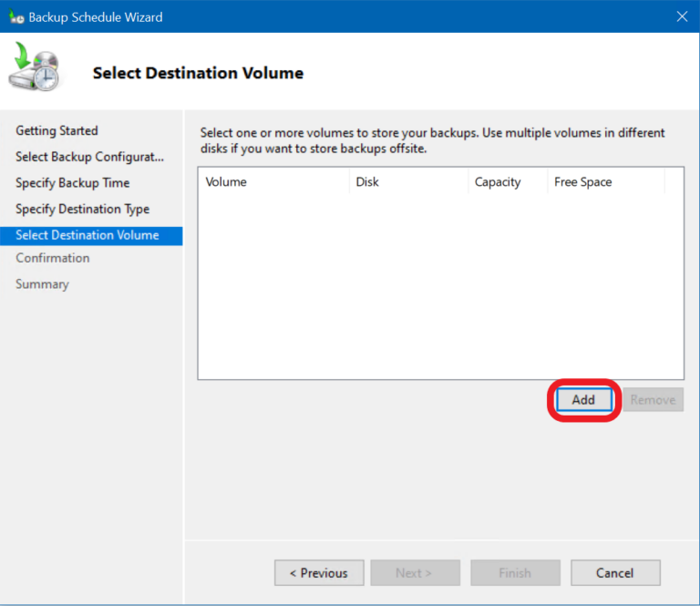Close the wizard window with X
The width and height of the screenshot is (700, 606).
pyautogui.click(x=682, y=16)
